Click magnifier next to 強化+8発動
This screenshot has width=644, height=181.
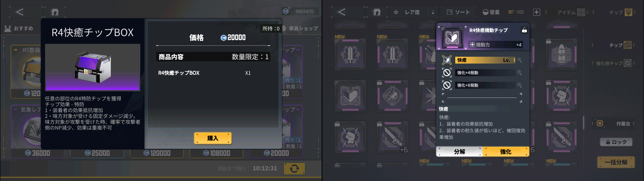coord(519,85)
